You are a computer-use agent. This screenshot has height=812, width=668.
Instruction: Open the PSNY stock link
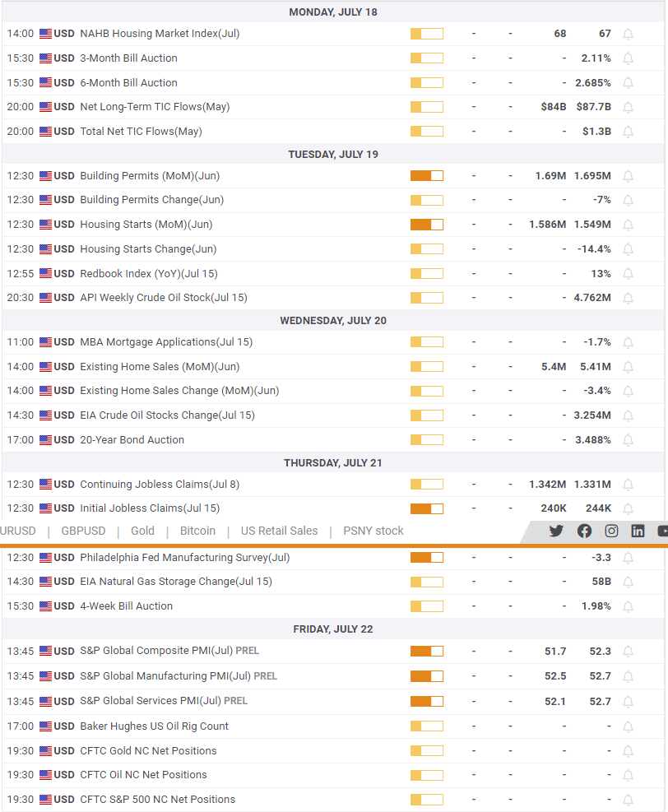point(373,531)
